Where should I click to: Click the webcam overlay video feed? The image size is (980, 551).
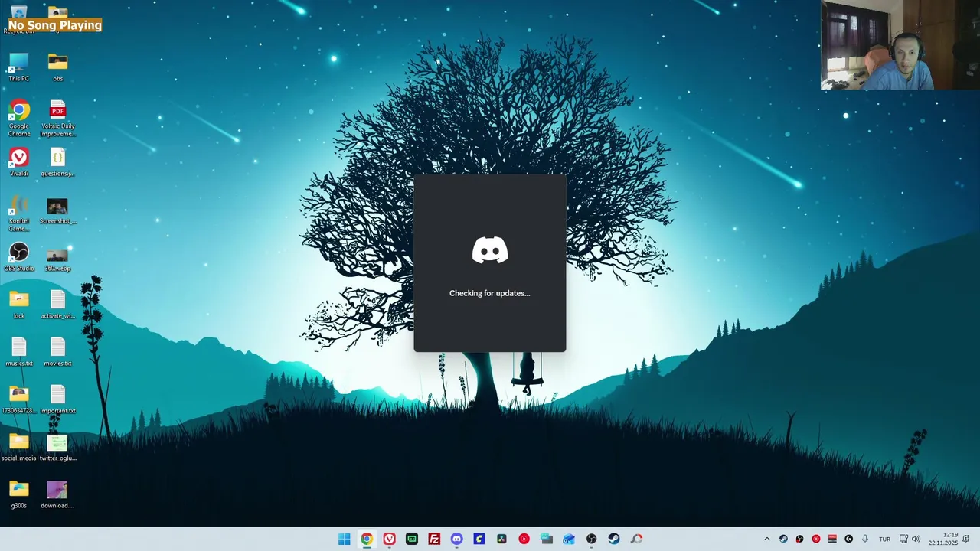(x=900, y=45)
